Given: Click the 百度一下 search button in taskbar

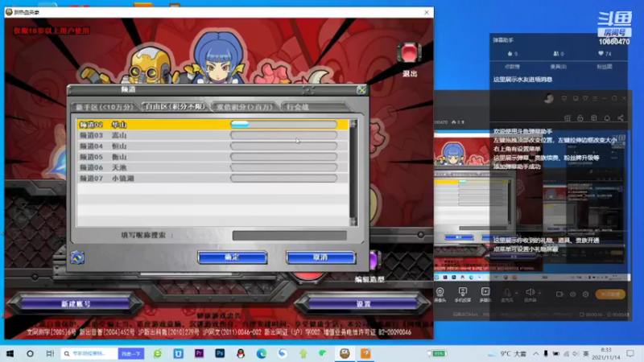Looking at the screenshot, I should [131, 353].
